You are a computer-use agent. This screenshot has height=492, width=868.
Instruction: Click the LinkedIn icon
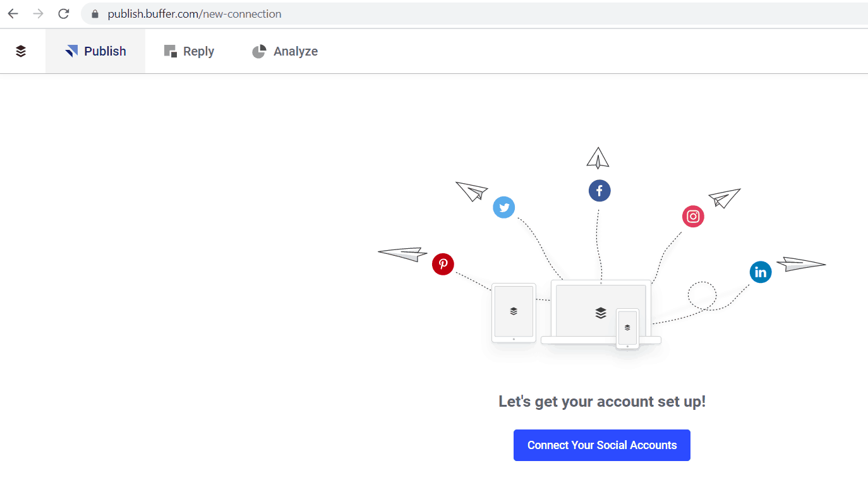(x=761, y=272)
